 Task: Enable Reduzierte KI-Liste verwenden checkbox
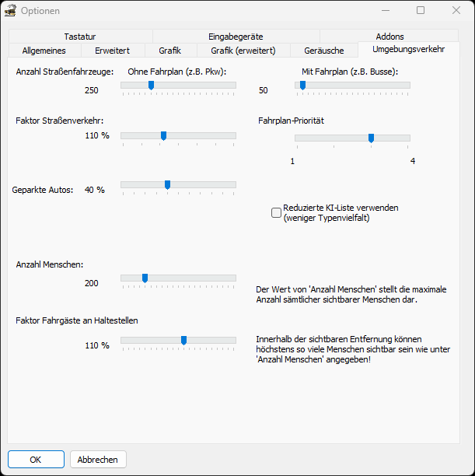276,212
